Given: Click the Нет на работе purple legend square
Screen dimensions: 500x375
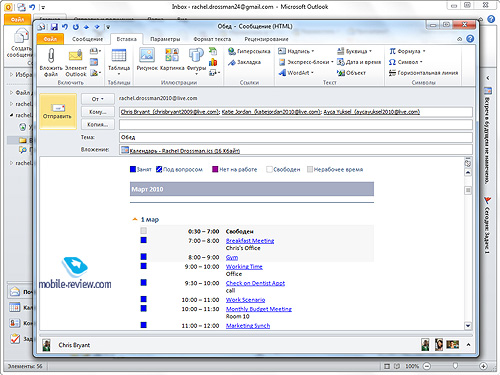Looking at the screenshot, I should [x=215, y=169].
